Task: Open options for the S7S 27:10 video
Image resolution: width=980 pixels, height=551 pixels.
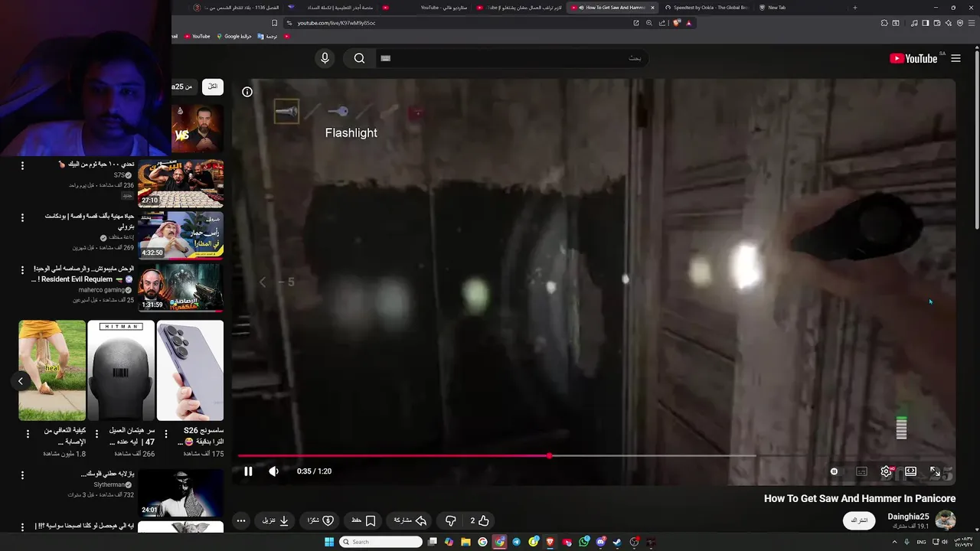Action: [22, 165]
